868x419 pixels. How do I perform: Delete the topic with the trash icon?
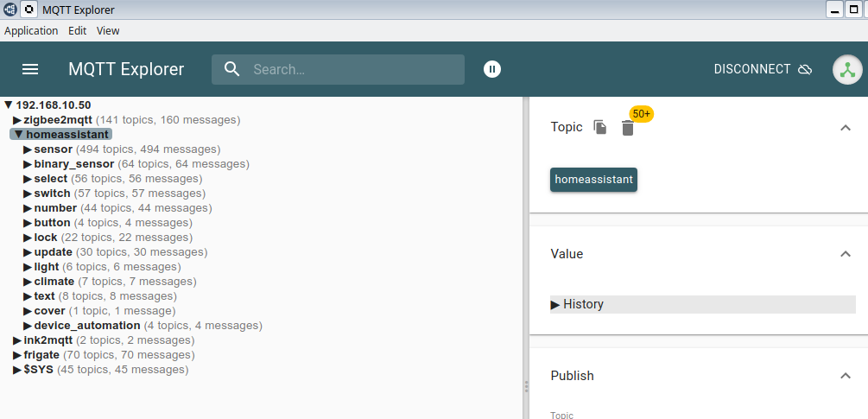[628, 128]
